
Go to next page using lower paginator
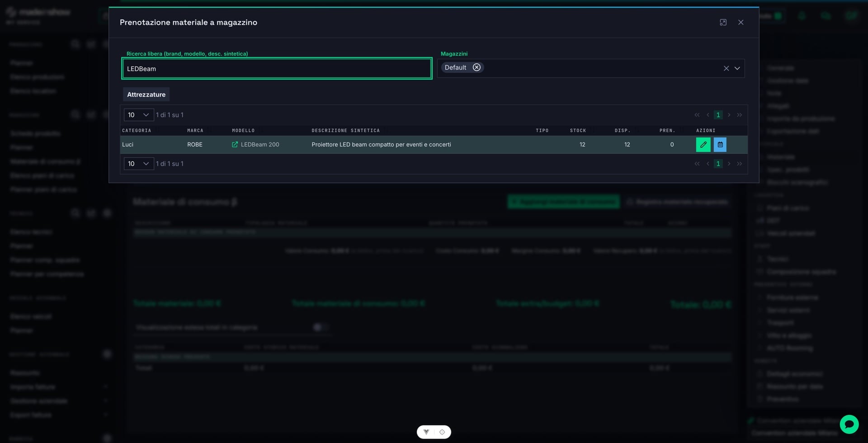[729, 164]
